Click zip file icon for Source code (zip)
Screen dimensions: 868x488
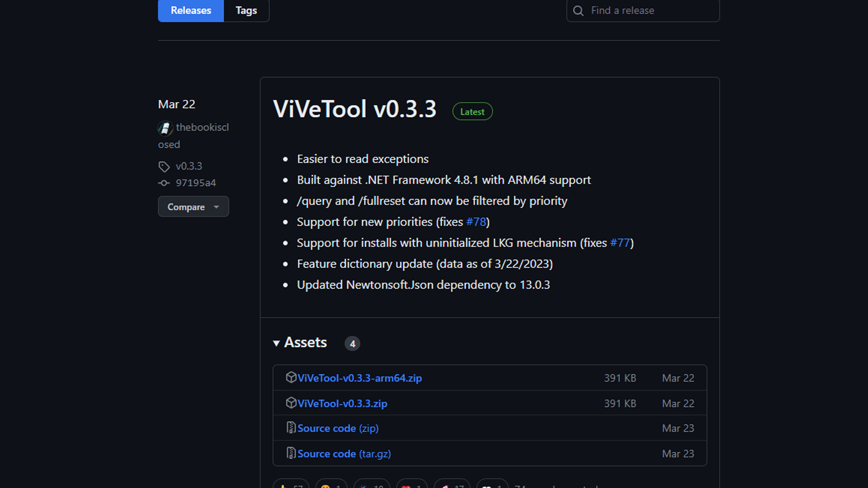pyautogui.click(x=291, y=428)
